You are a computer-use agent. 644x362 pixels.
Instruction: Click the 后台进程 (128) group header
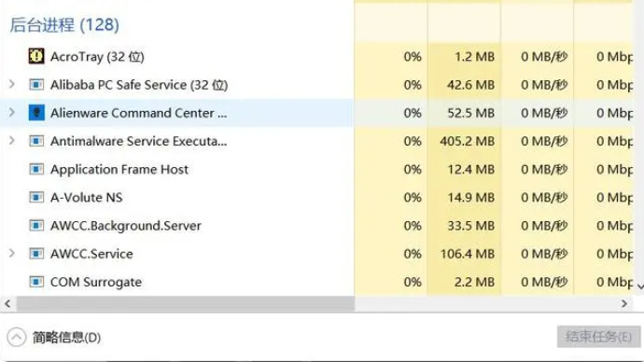tap(64, 25)
